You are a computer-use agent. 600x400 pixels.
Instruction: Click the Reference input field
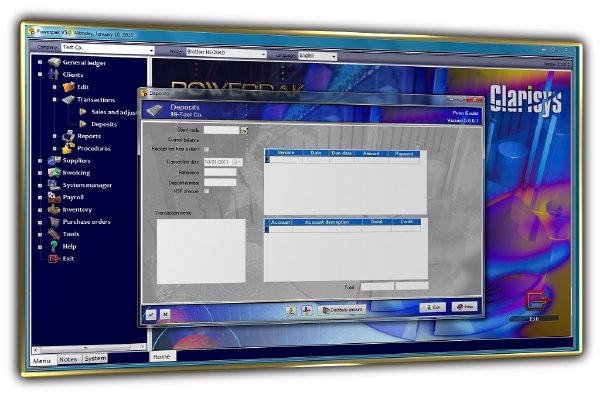(220, 172)
